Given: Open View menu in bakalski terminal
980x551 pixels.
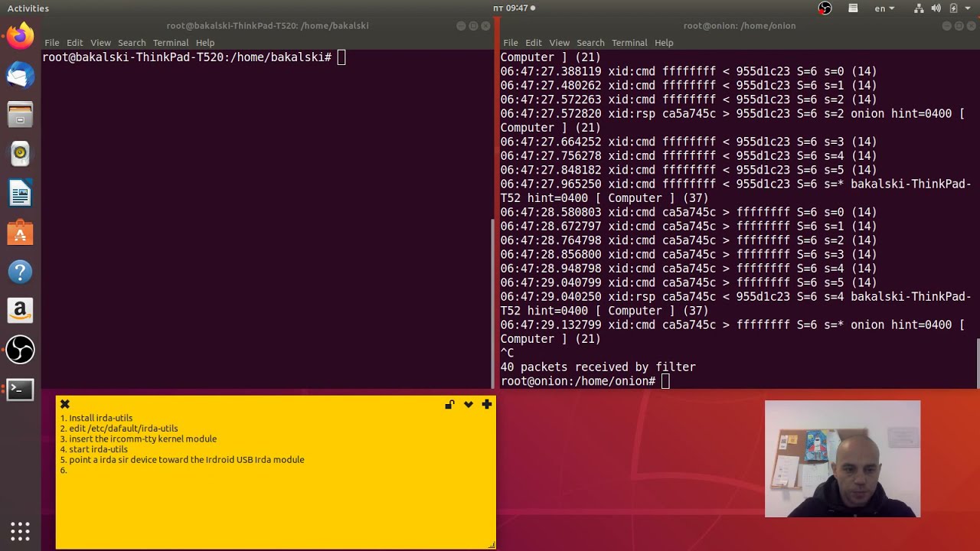Looking at the screenshot, I should (x=100, y=43).
